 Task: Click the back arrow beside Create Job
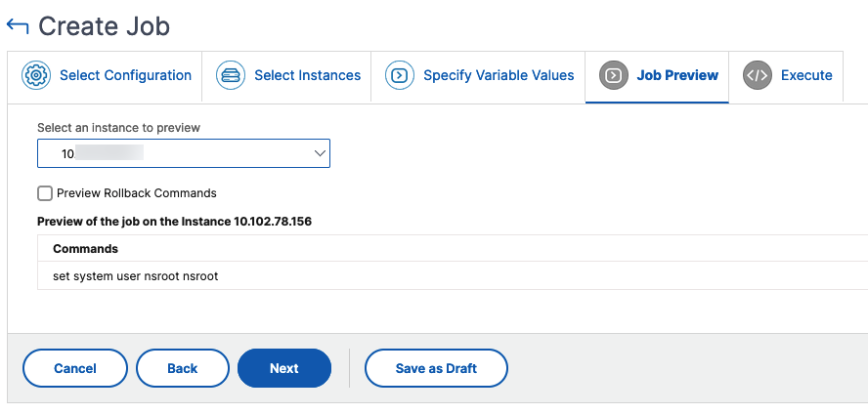[x=17, y=26]
